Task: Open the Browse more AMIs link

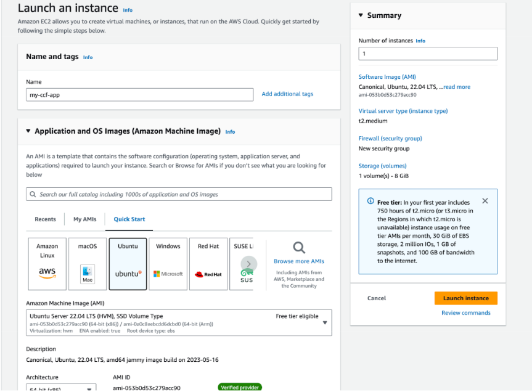Action: pos(299,261)
